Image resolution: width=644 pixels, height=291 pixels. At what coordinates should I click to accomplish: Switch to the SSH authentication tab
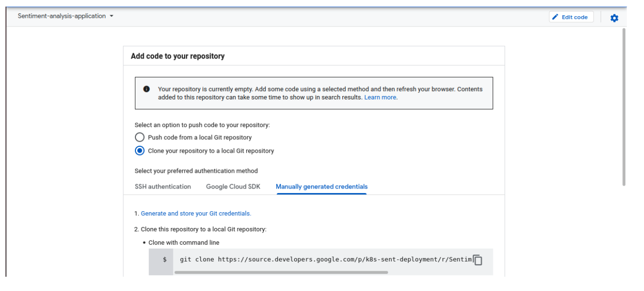click(163, 187)
